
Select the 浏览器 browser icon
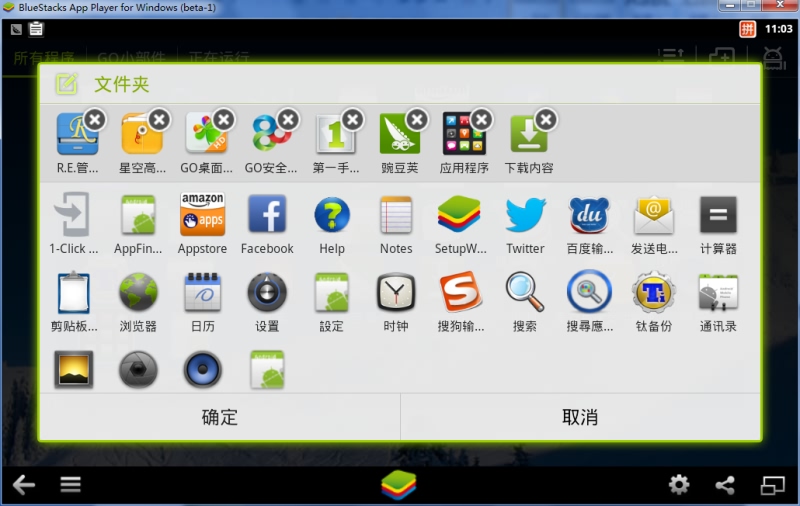pyautogui.click(x=138, y=292)
